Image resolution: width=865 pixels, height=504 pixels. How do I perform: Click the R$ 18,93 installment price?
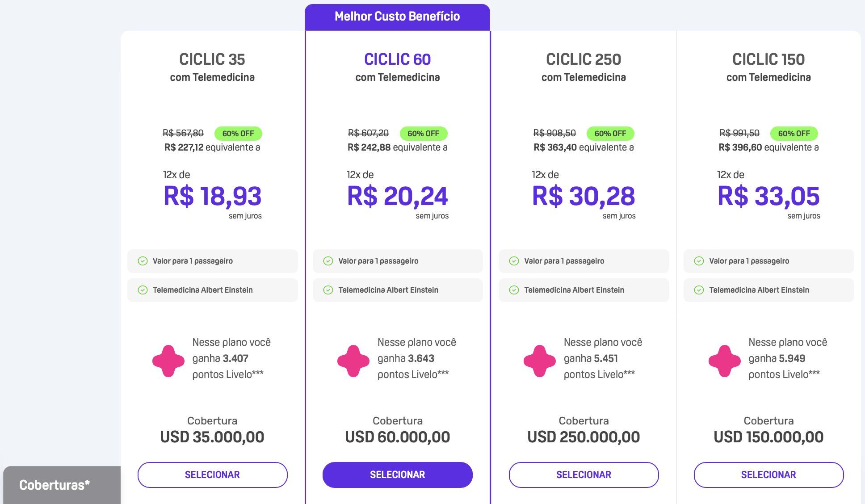click(213, 196)
